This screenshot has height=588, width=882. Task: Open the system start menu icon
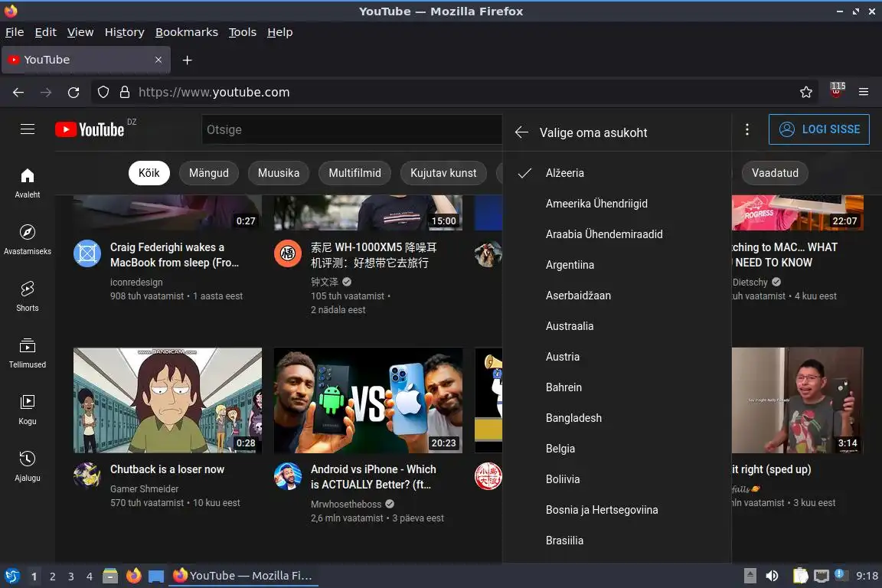click(11, 577)
